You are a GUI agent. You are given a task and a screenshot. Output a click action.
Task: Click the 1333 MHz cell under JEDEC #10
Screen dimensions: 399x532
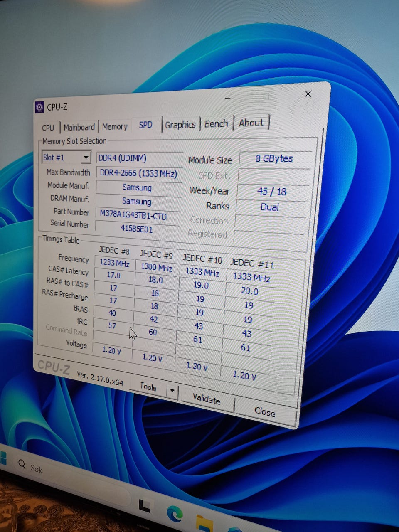point(202,272)
